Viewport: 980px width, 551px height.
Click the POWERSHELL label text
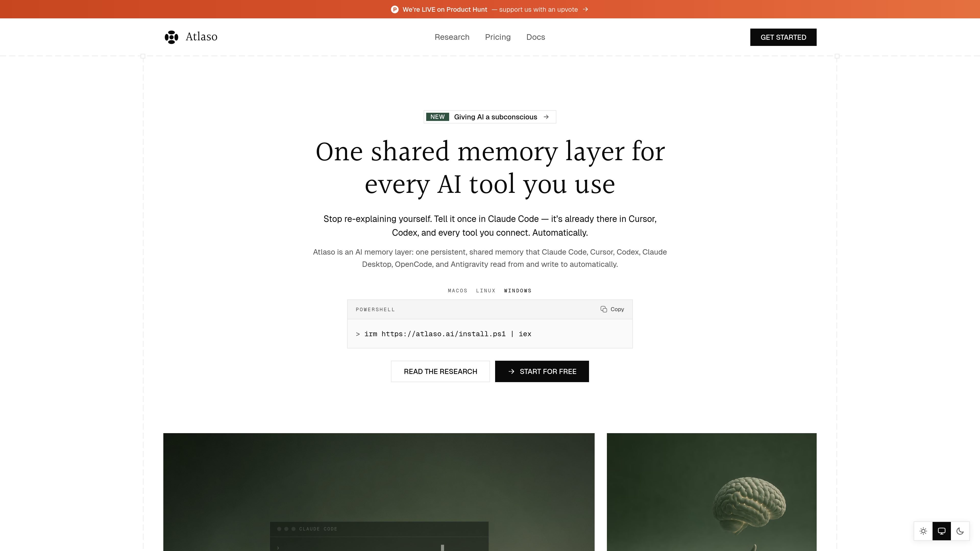[x=375, y=309]
